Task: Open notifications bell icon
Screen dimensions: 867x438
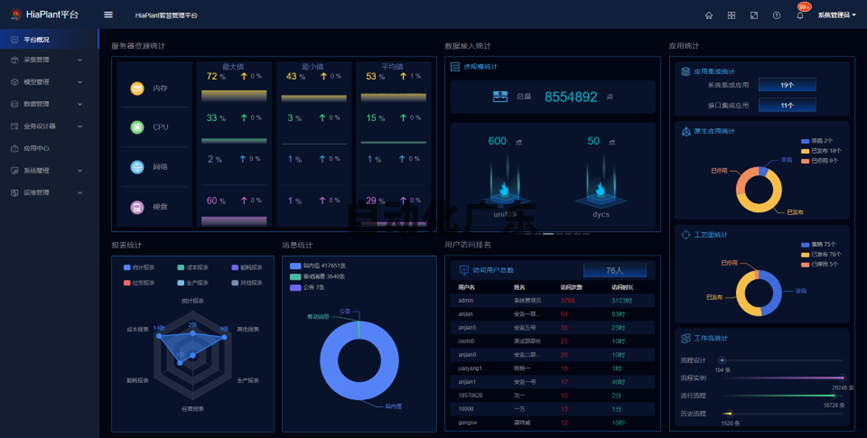Action: tap(800, 16)
